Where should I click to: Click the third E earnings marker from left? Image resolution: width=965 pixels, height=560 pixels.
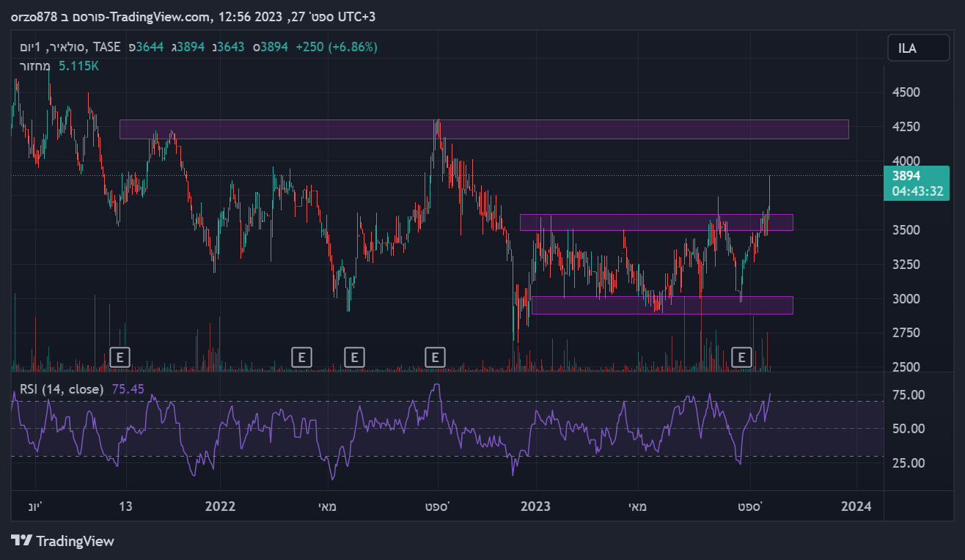point(354,357)
